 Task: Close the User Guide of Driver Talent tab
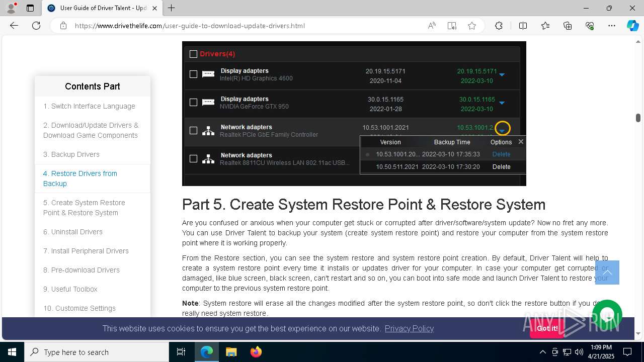155,8
